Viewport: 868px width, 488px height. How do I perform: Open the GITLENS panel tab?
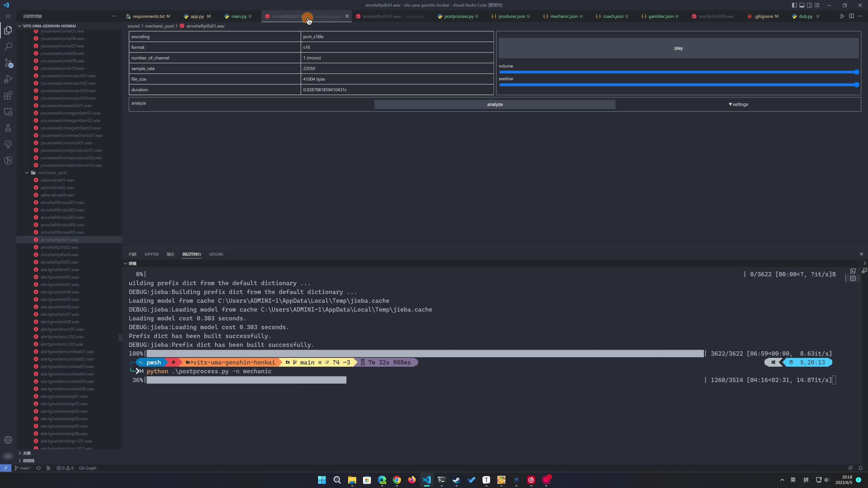point(216,254)
